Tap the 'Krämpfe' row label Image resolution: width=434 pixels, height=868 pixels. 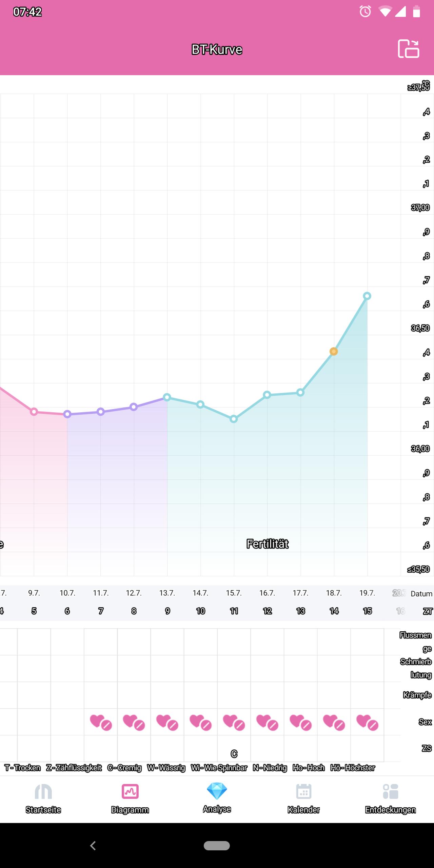[x=417, y=695]
